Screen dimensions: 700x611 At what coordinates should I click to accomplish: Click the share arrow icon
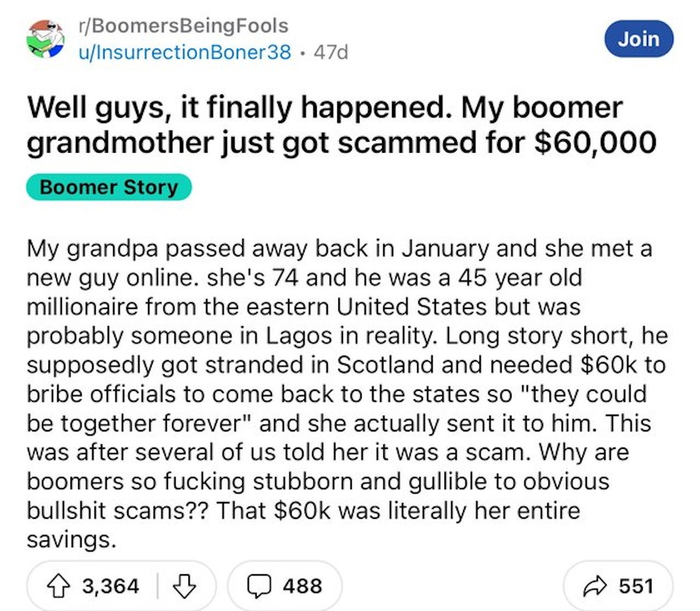pyautogui.click(x=597, y=585)
